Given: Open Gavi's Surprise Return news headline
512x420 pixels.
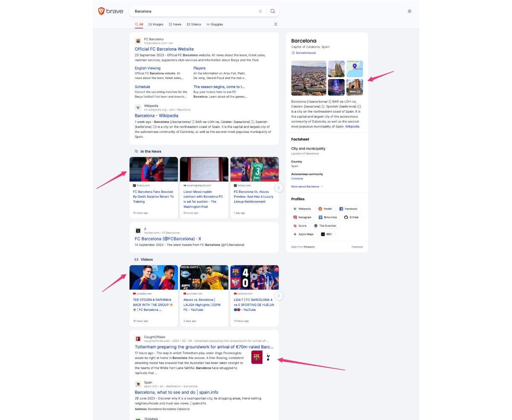Looking at the screenshot, I should 153,197.
